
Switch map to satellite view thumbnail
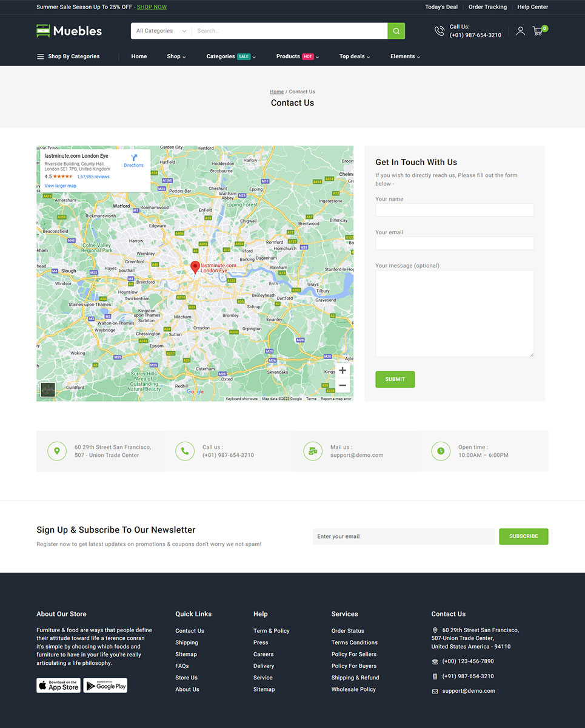(x=48, y=389)
